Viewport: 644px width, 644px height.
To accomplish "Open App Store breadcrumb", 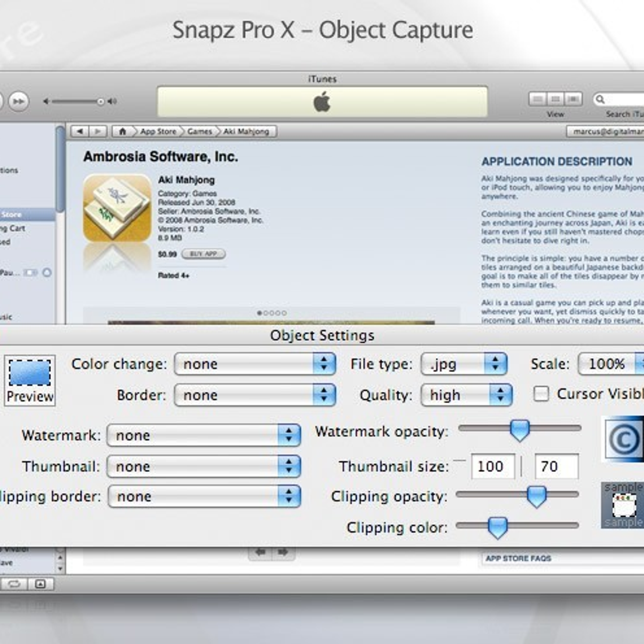I will point(158,131).
